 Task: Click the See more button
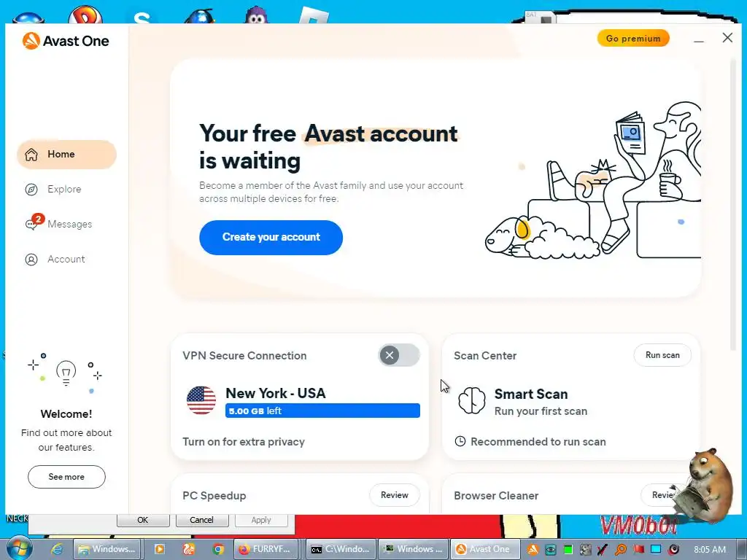[66, 477]
